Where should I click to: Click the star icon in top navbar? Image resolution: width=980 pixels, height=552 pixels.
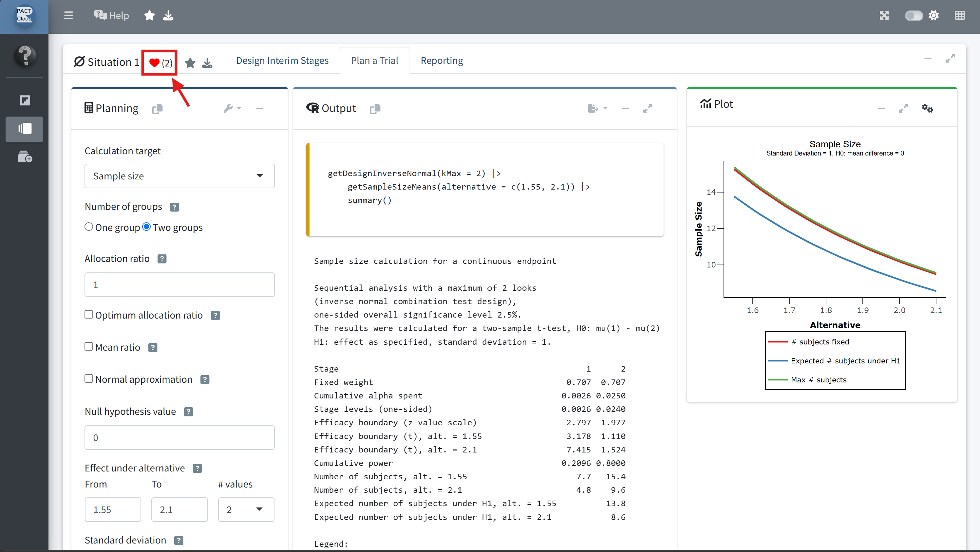(149, 16)
